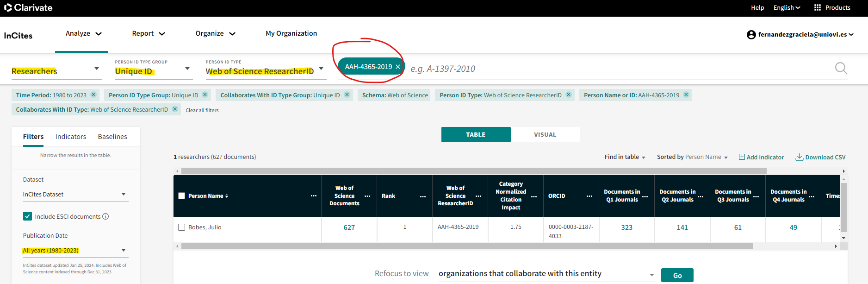Remove the Time Period filter chip
The image size is (868, 284).
(x=93, y=95)
